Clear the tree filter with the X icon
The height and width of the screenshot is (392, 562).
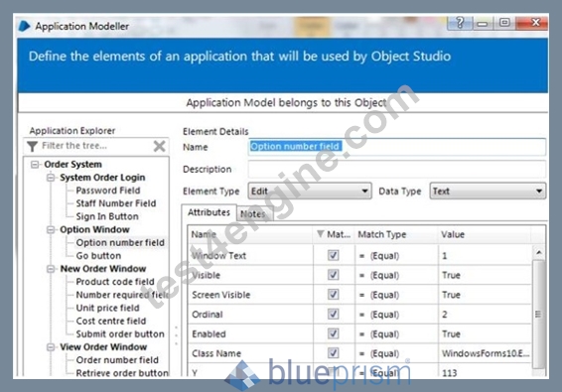(159, 146)
